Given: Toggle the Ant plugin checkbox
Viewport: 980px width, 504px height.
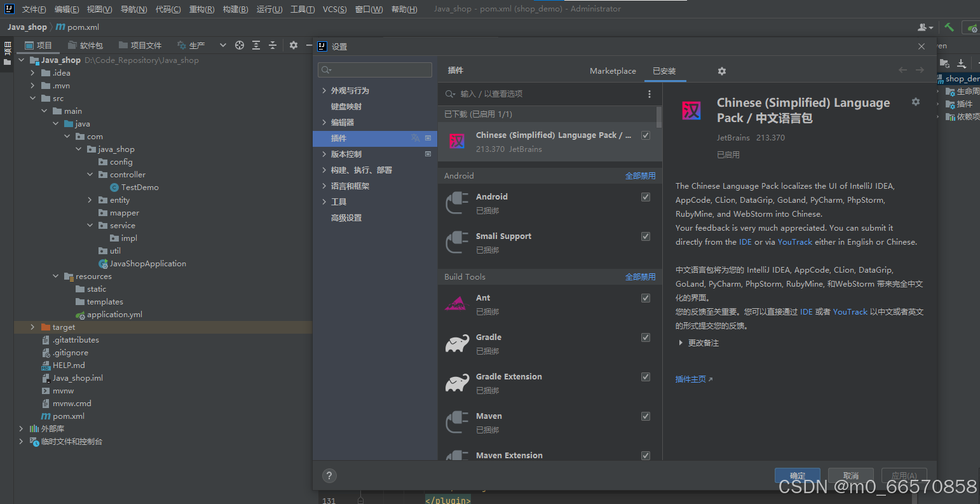Looking at the screenshot, I should pos(646,298).
